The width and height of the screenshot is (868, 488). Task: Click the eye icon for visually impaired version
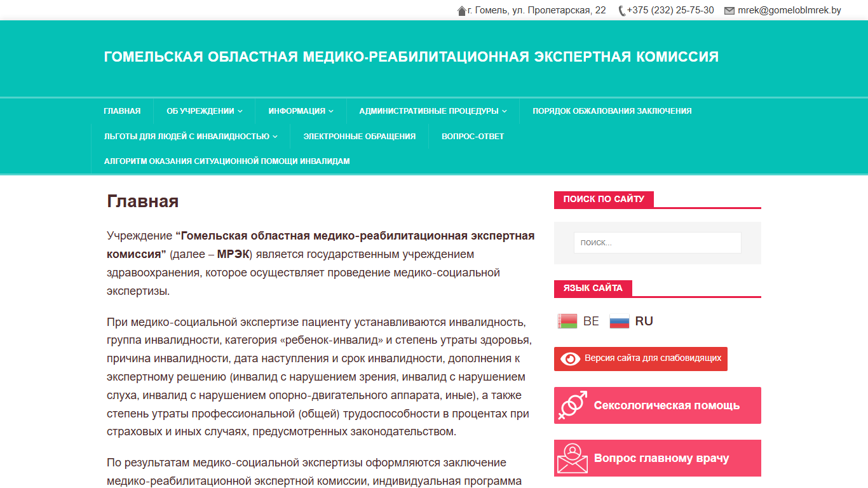pos(570,359)
